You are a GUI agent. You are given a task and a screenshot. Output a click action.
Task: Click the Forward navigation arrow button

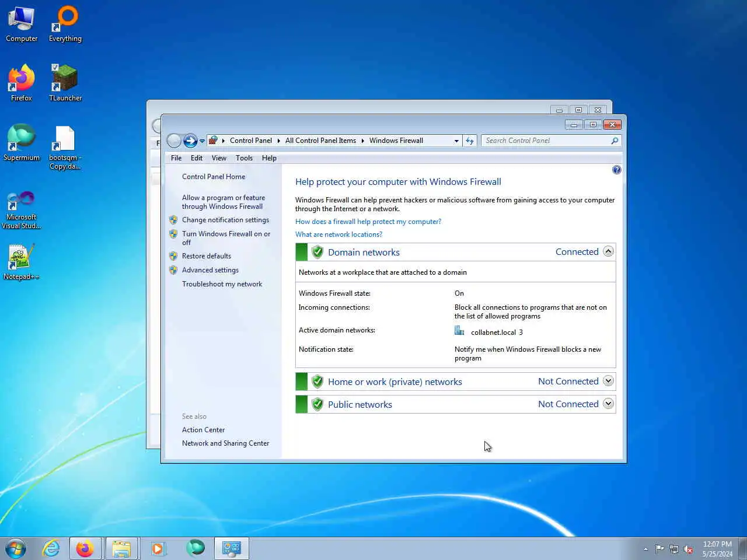[x=190, y=141]
